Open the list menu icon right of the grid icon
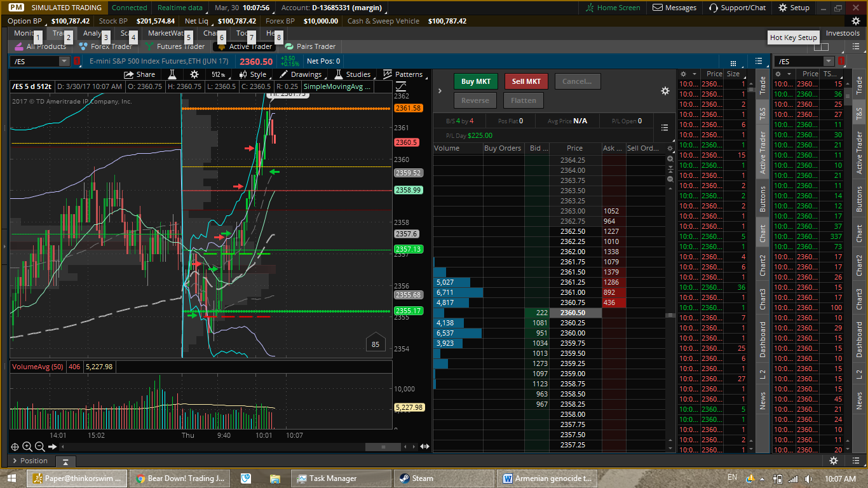Image resolution: width=868 pixels, height=488 pixels. pos(759,61)
